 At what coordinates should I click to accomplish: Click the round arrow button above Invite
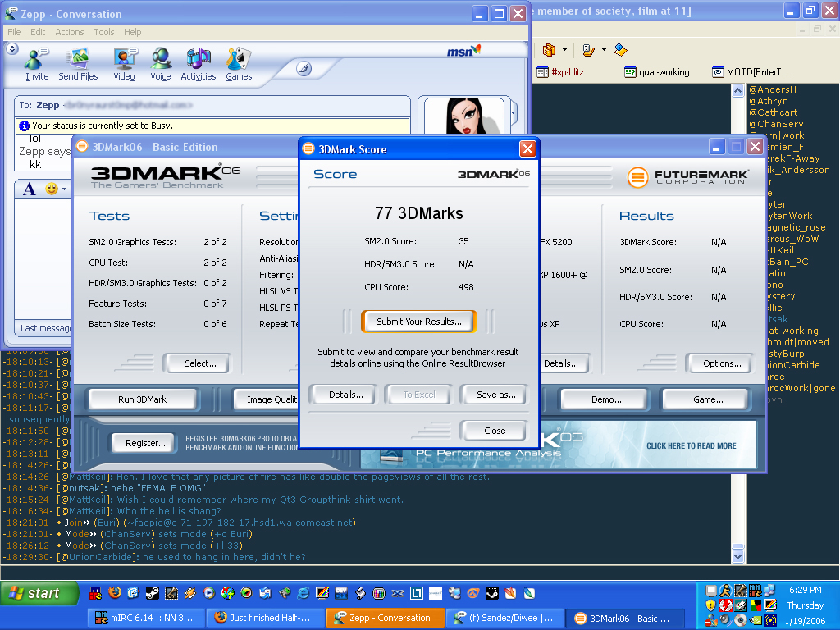coord(12,48)
